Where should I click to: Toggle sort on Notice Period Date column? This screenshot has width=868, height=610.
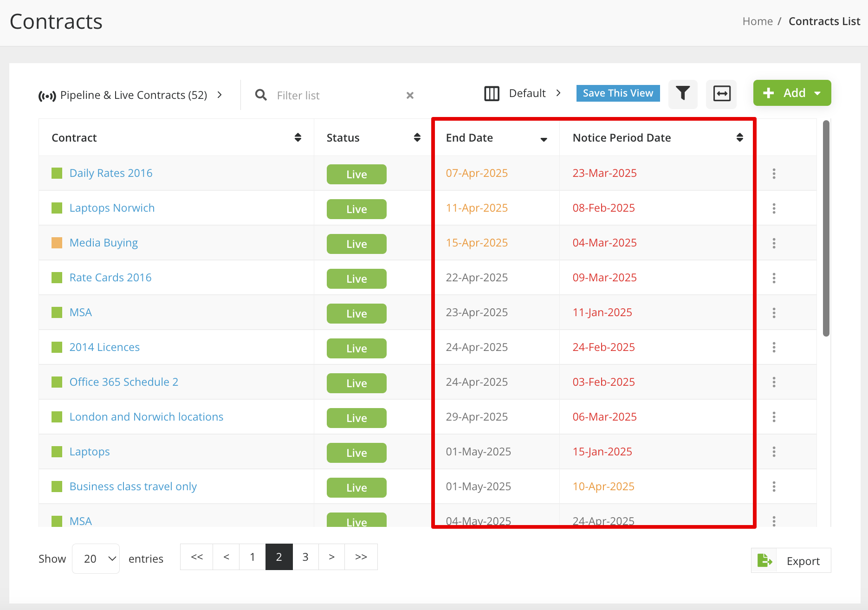[x=739, y=137]
